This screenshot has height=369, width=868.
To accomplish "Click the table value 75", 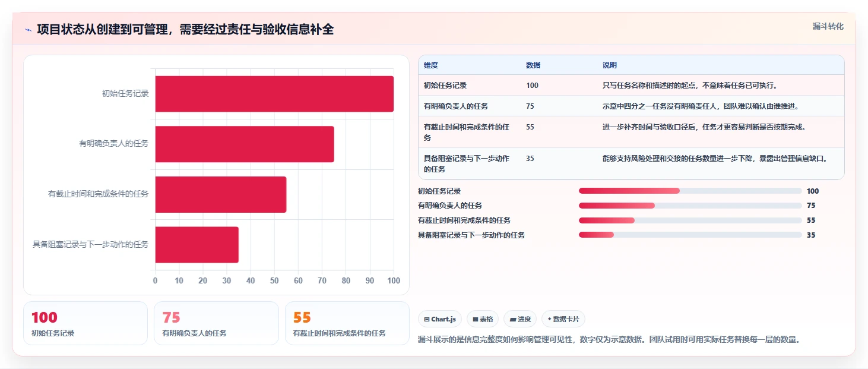I will tap(530, 106).
